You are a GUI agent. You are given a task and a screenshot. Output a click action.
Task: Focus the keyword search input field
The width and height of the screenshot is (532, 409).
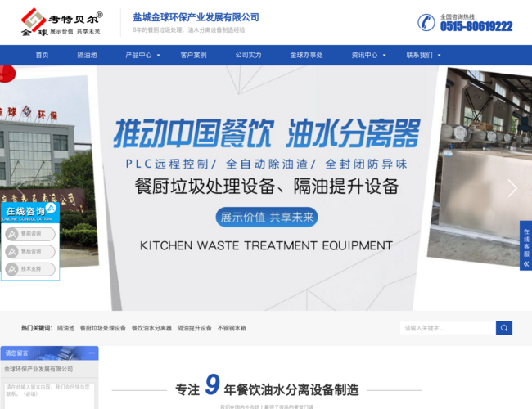coord(447,328)
